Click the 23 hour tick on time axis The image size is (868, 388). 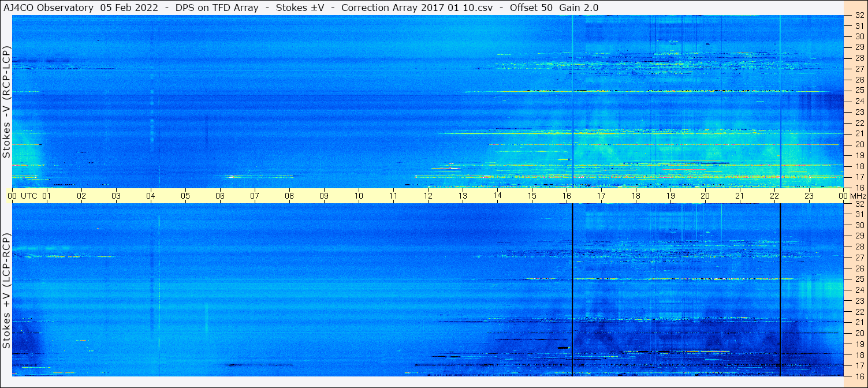click(809, 196)
